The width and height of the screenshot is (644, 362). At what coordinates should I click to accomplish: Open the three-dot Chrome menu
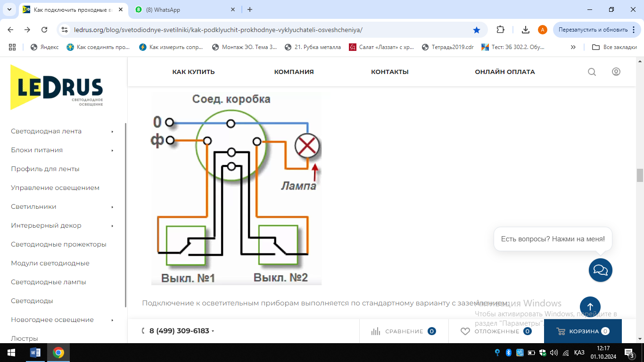tap(633, 30)
